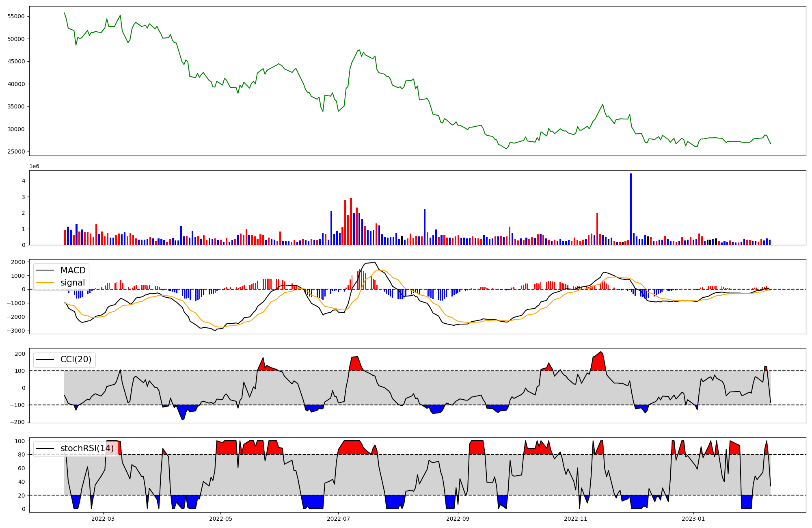
Task: Click the CCI(20) legend entry
Action: 76,359
